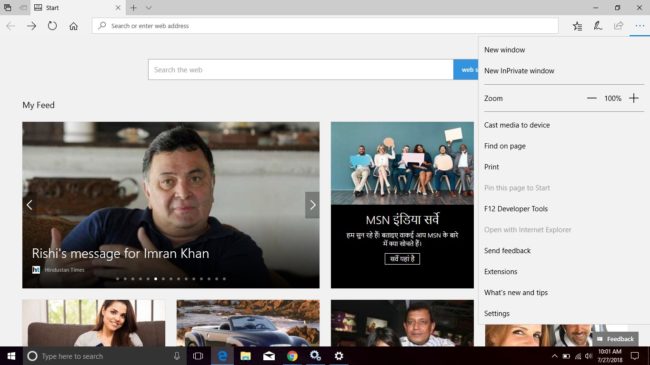This screenshot has width=650, height=365.
Task: Click the Share icon in toolbar
Action: pyautogui.click(x=618, y=26)
